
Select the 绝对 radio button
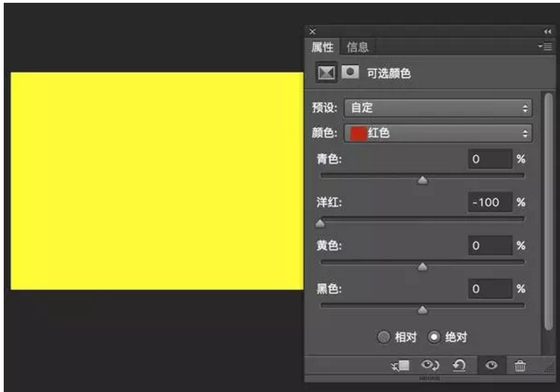coord(434,337)
